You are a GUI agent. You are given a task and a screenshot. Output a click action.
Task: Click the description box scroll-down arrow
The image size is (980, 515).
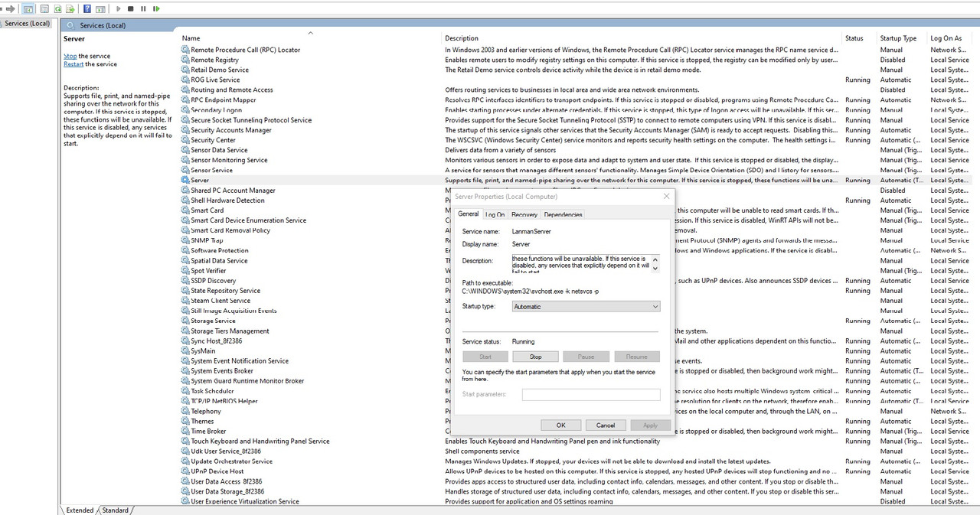tap(655, 269)
